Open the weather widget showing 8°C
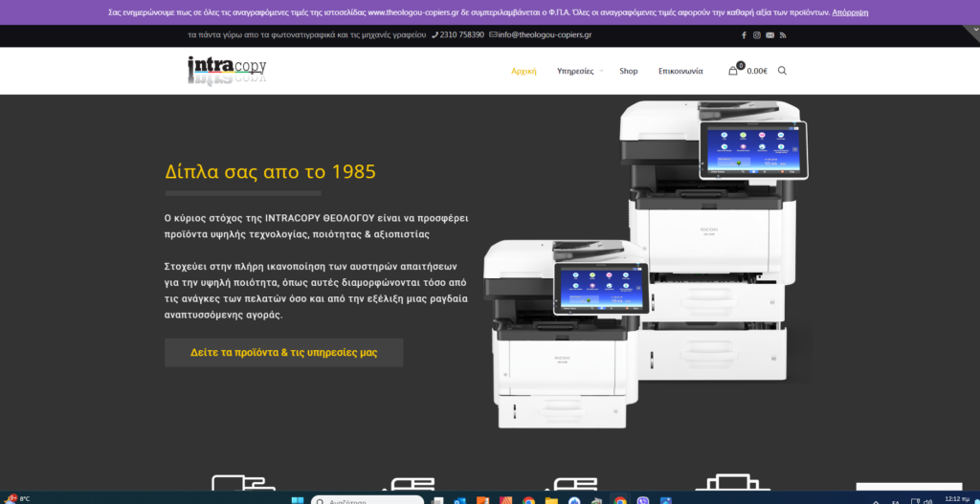 click(17, 499)
